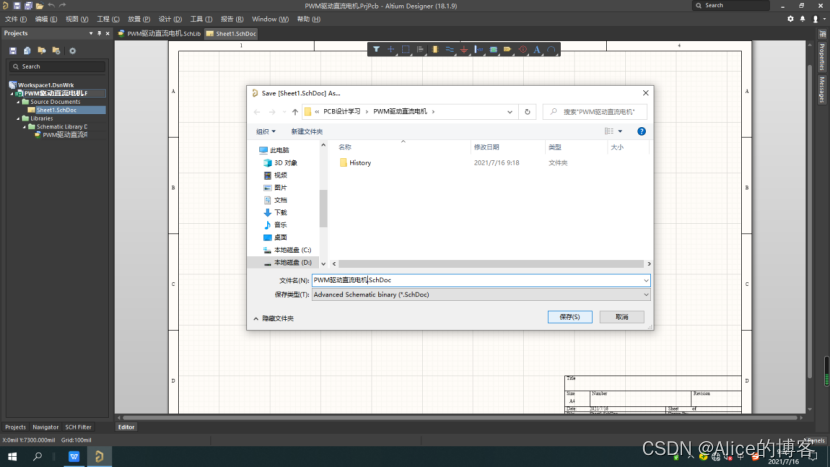Select the move objects cross icon
Image resolution: width=831 pixels, height=468 pixels.
pos(391,49)
